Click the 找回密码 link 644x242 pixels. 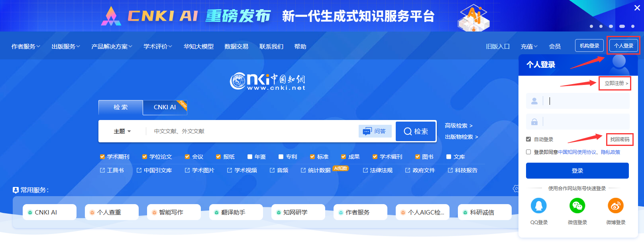point(620,139)
